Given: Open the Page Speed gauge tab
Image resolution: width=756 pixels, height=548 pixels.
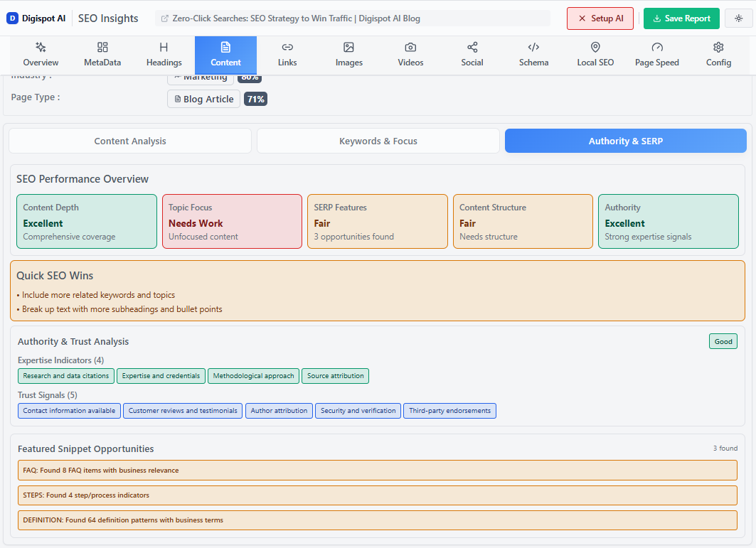Looking at the screenshot, I should (x=657, y=48).
